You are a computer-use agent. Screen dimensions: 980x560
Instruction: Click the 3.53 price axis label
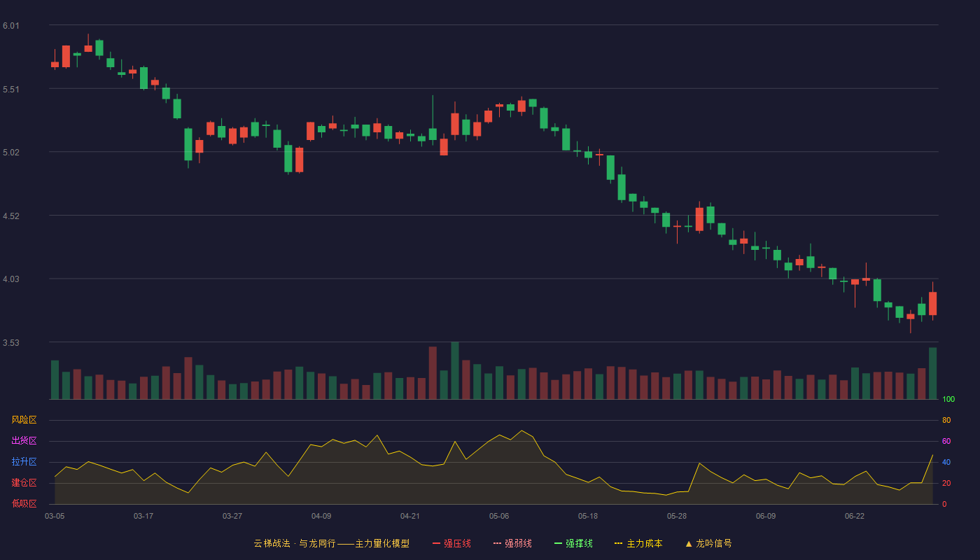click(11, 343)
